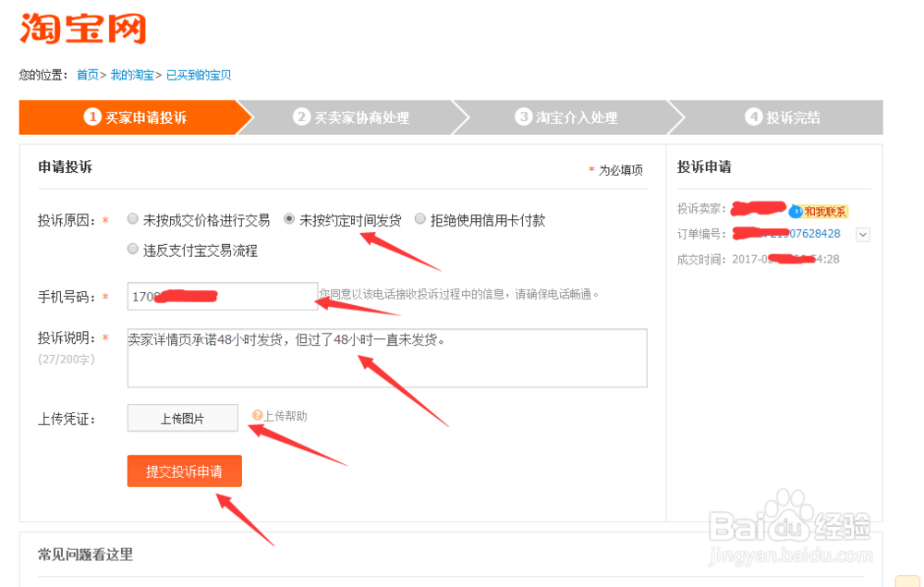924x587 pixels.
Task: Click the 和我联系 WangWang chat icon
Action: [819, 211]
